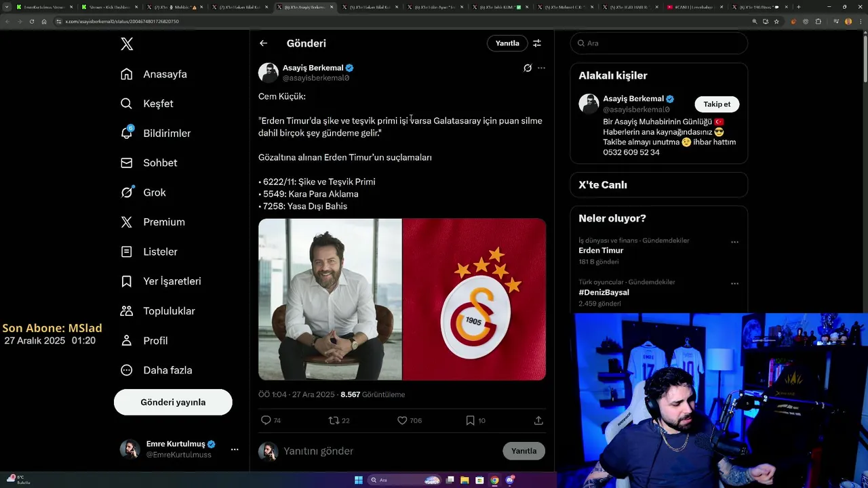
Task: Open Windows Start menu
Action: coord(359,480)
